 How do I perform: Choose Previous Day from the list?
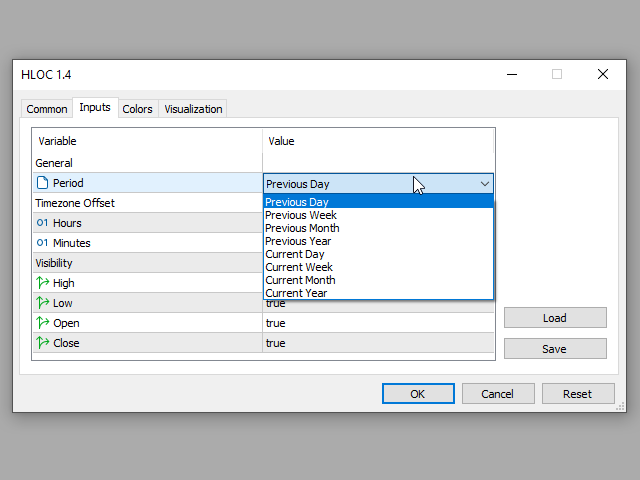tap(378, 202)
